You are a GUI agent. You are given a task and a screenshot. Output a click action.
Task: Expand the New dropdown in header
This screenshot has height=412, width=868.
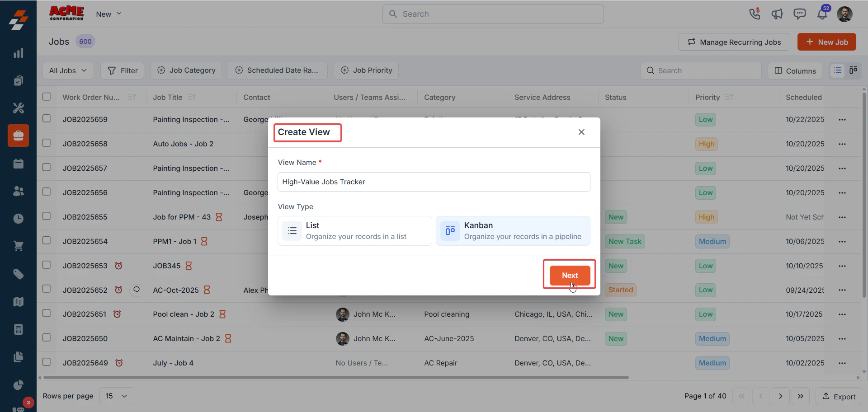tap(108, 14)
